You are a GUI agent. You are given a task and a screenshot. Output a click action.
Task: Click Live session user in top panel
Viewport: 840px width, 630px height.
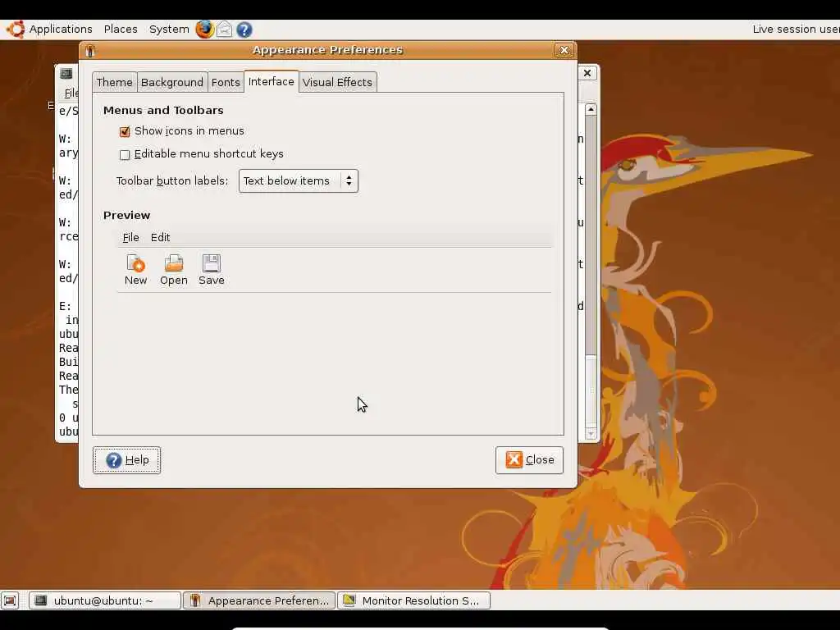tap(796, 30)
